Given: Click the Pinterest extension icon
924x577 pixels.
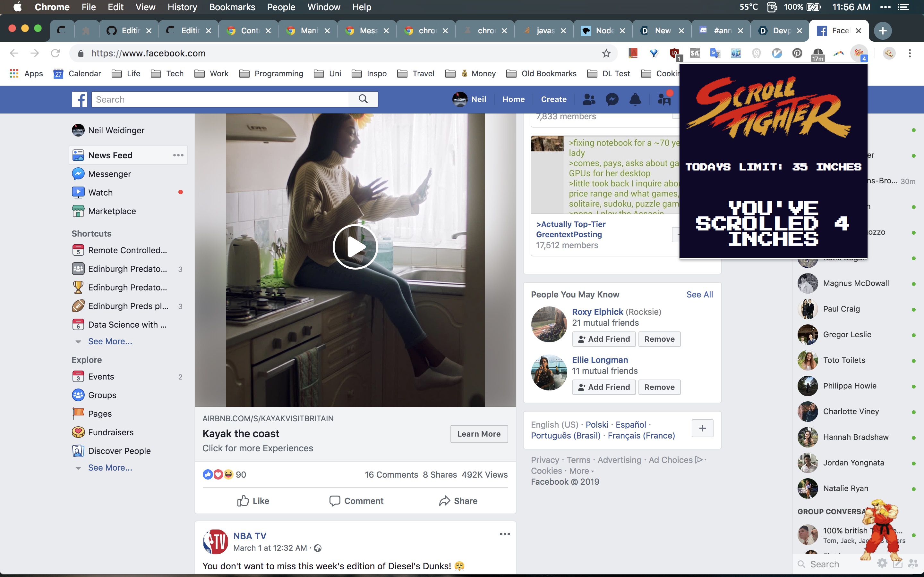Looking at the screenshot, I should 797,54.
